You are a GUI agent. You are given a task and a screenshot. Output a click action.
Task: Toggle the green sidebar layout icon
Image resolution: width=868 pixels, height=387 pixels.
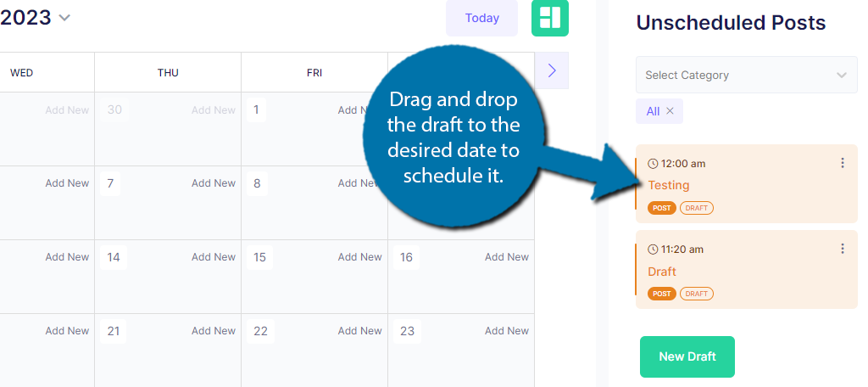[550, 18]
